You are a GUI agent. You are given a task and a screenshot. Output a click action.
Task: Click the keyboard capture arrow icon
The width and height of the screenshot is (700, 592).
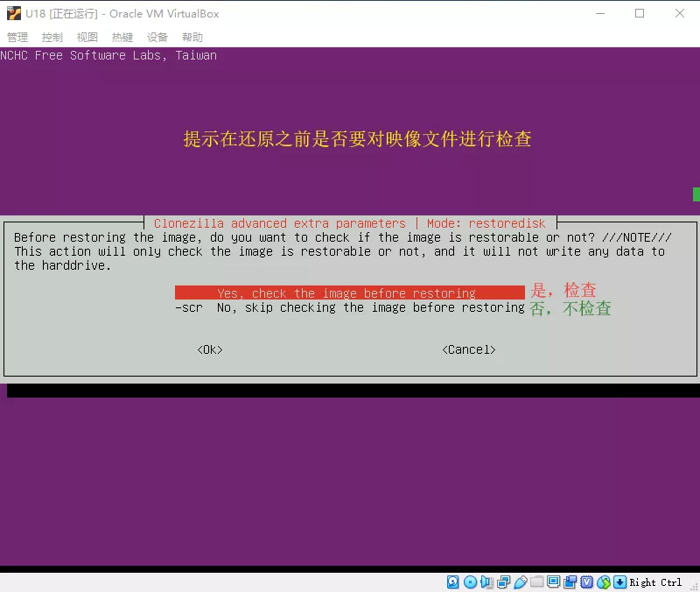point(619,581)
